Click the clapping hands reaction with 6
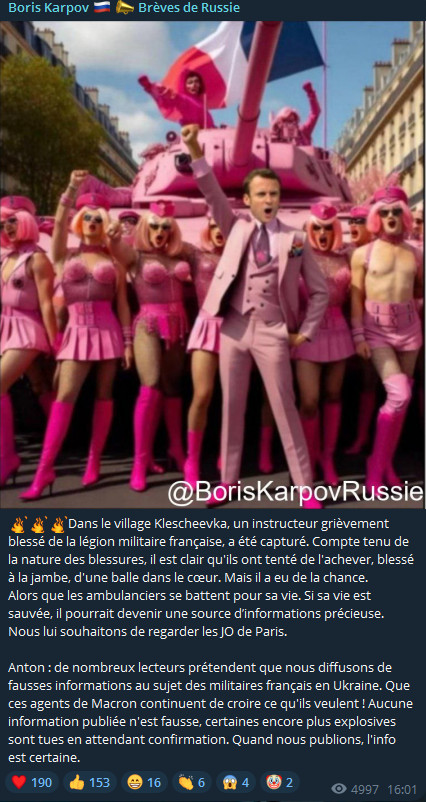The height and width of the screenshot is (802, 426). (192, 783)
